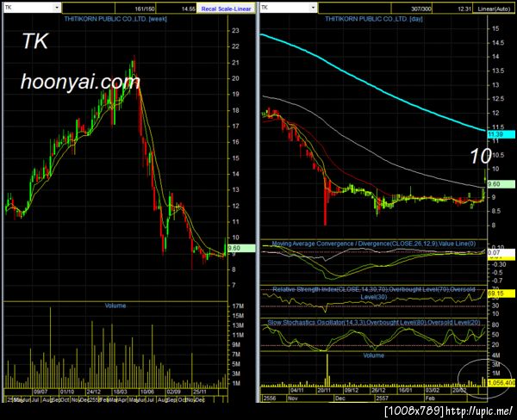Click the 9.60 price tag on daily chart
This screenshot has width=517, height=420.
point(501,184)
